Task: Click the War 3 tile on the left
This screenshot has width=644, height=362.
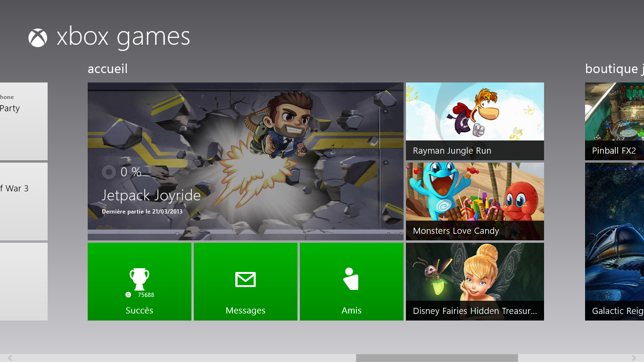Action: (x=24, y=201)
